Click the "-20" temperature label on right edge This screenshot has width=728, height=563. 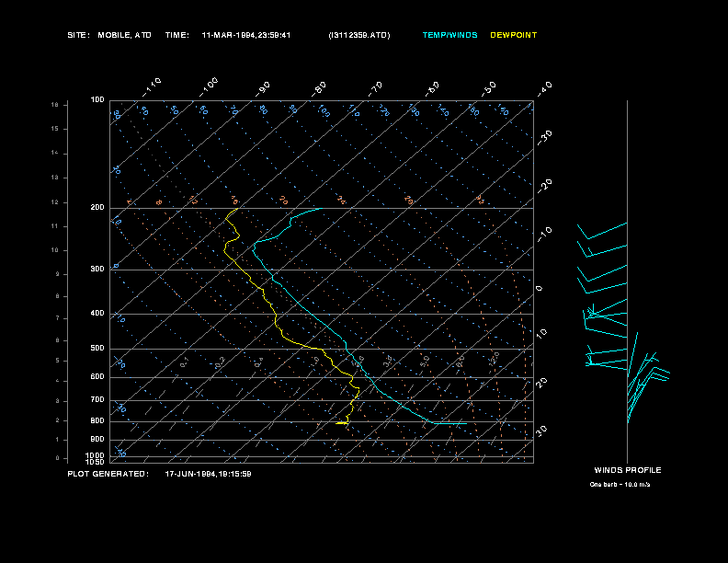[x=544, y=186]
